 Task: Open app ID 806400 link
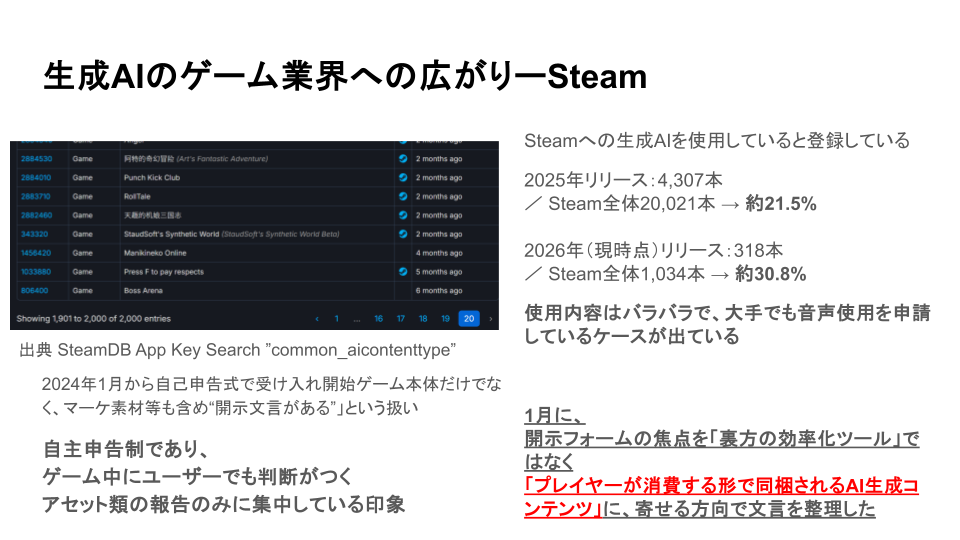pos(34,291)
